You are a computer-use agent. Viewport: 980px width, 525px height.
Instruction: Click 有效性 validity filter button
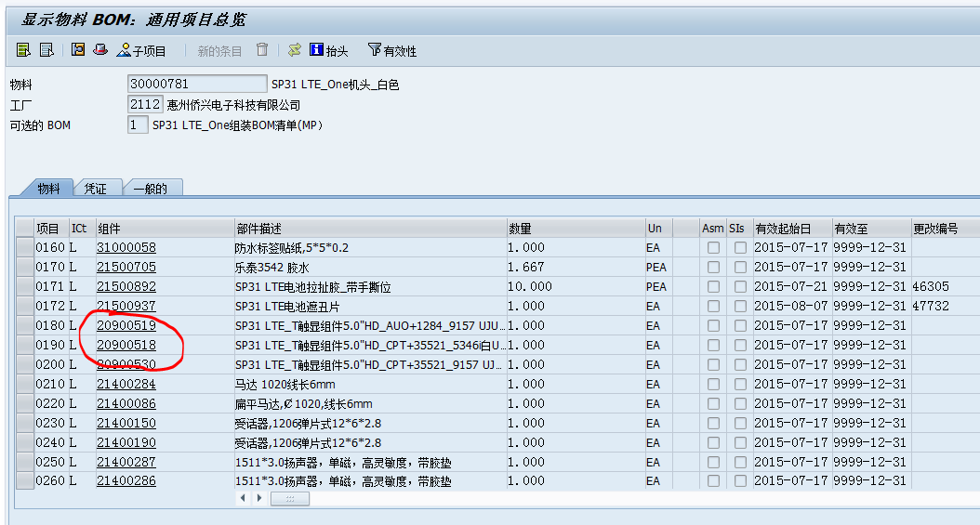392,50
